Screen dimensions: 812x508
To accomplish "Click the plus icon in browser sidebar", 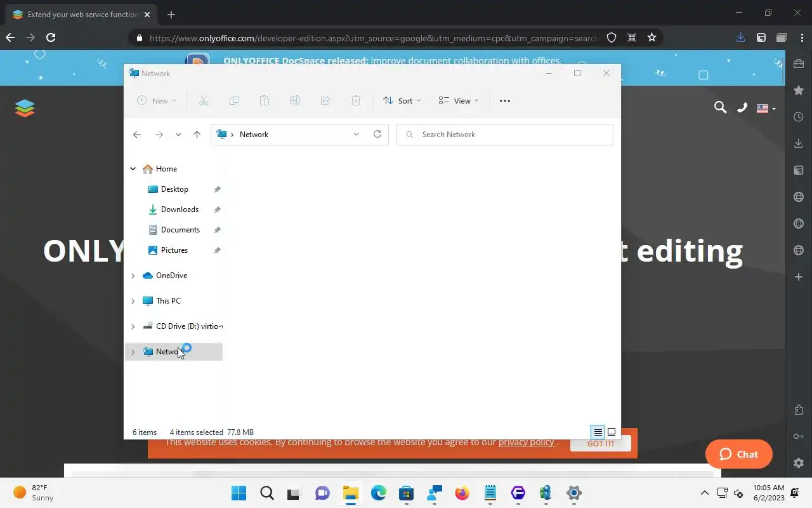I will pos(799,277).
